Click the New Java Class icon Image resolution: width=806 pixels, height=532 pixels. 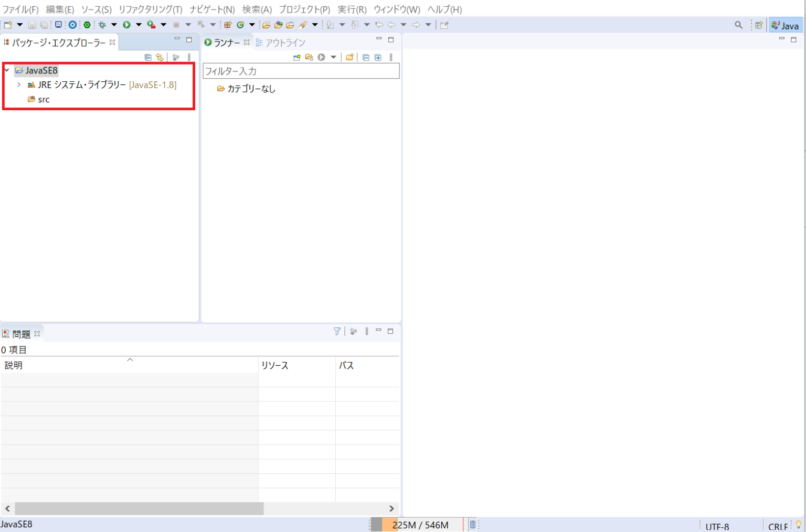tap(240, 25)
